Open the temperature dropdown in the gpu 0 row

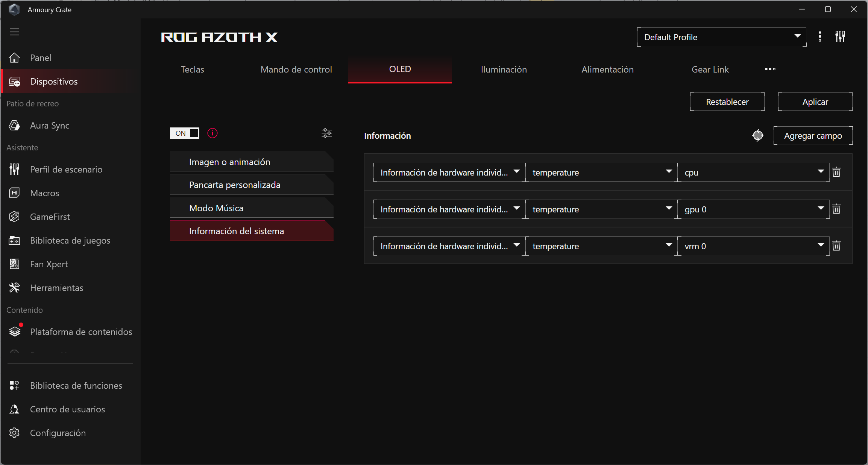click(x=601, y=209)
